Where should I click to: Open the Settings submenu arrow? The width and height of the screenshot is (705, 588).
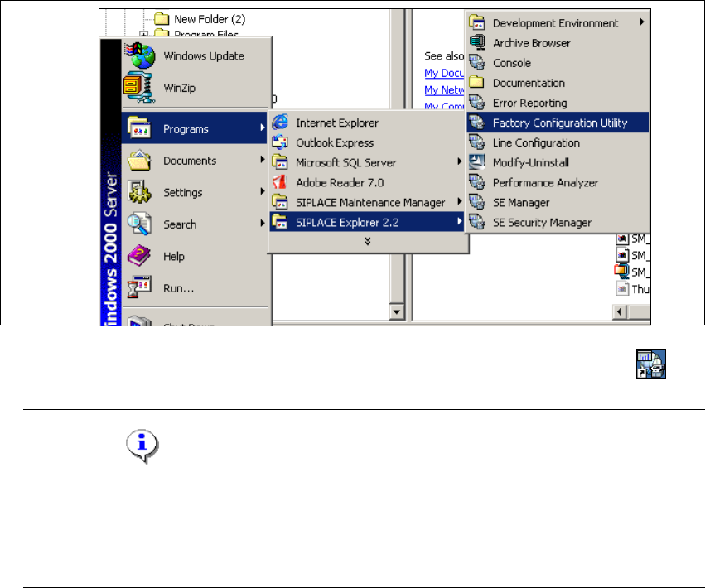click(262, 191)
